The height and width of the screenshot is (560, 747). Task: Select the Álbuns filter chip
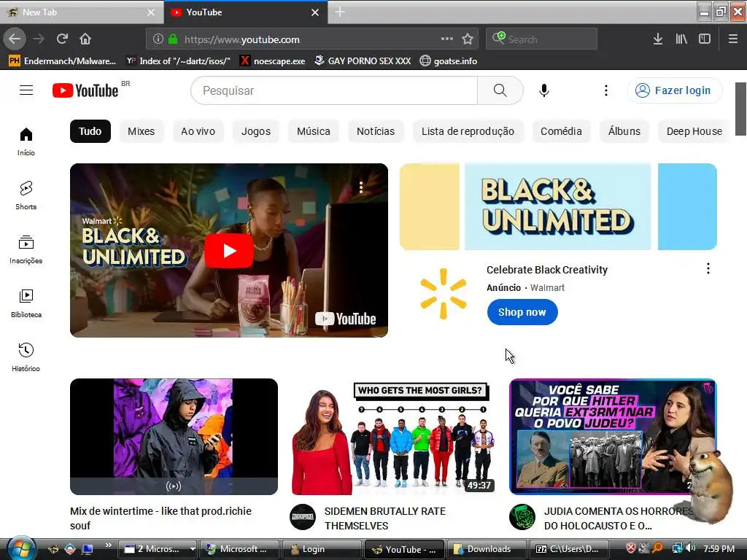tap(624, 131)
